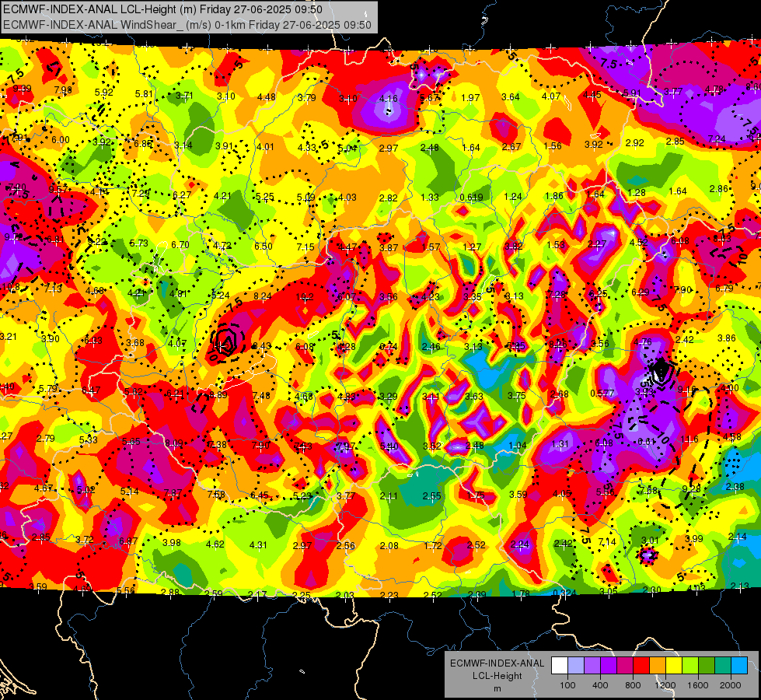761x700 pixels.
Task: Click the wind shear value "10.2"
Action: point(305,297)
